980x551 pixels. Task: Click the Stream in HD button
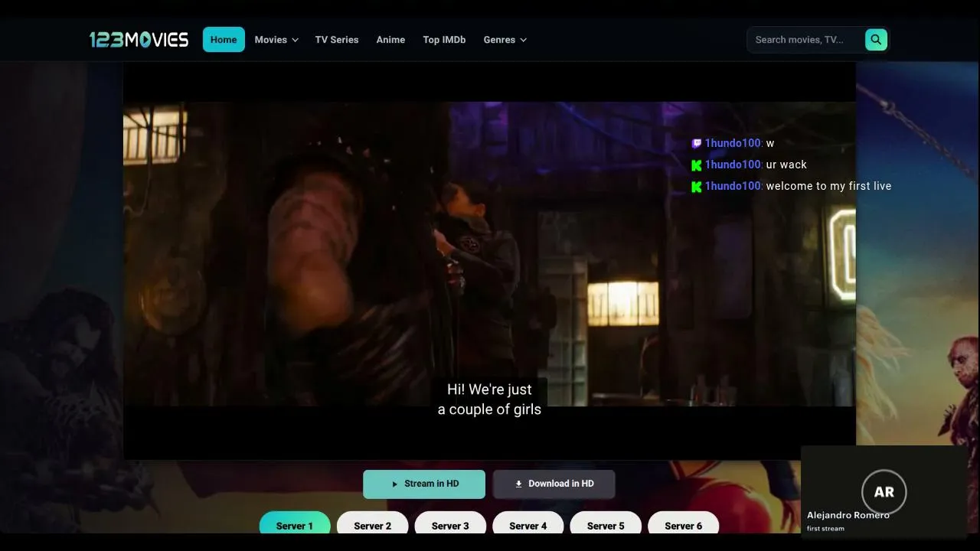click(424, 484)
